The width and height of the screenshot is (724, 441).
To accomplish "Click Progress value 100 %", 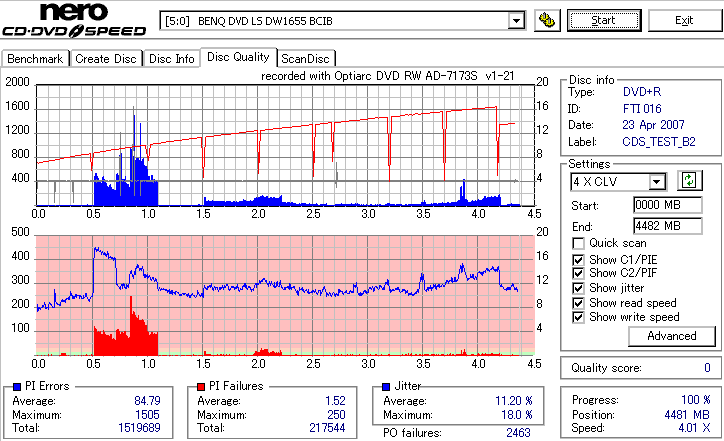I will coord(696,400).
